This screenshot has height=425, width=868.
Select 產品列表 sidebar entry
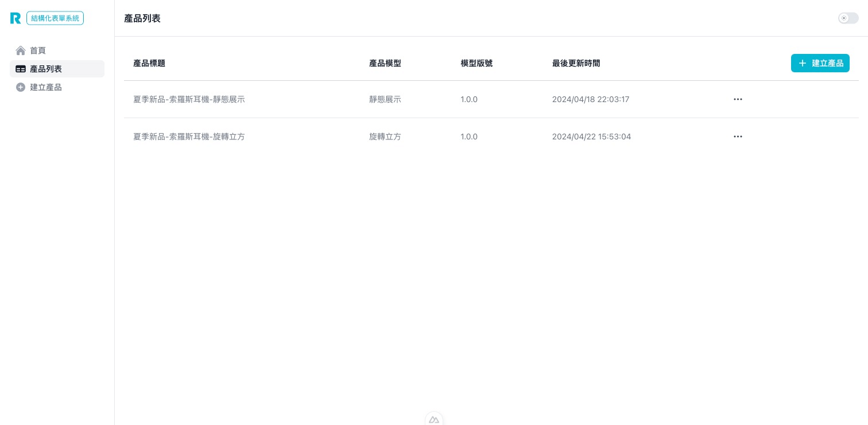pos(46,69)
